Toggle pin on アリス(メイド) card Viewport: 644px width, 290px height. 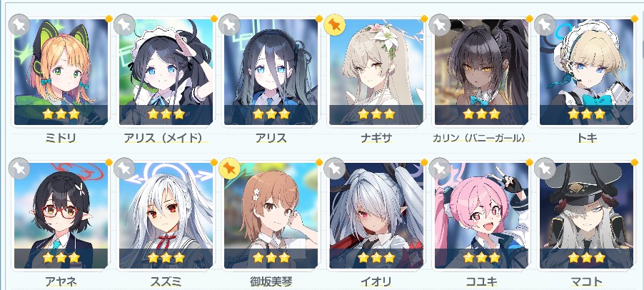[124, 26]
